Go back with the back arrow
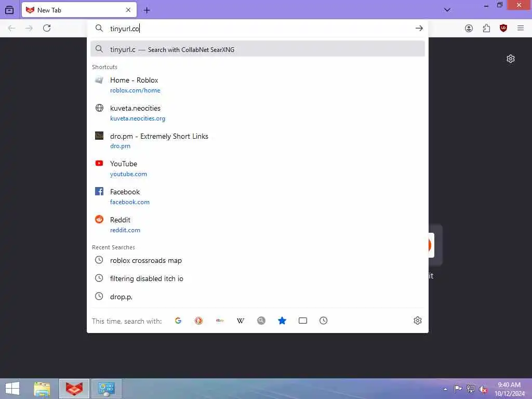This screenshot has height=399, width=532. pyautogui.click(x=11, y=28)
